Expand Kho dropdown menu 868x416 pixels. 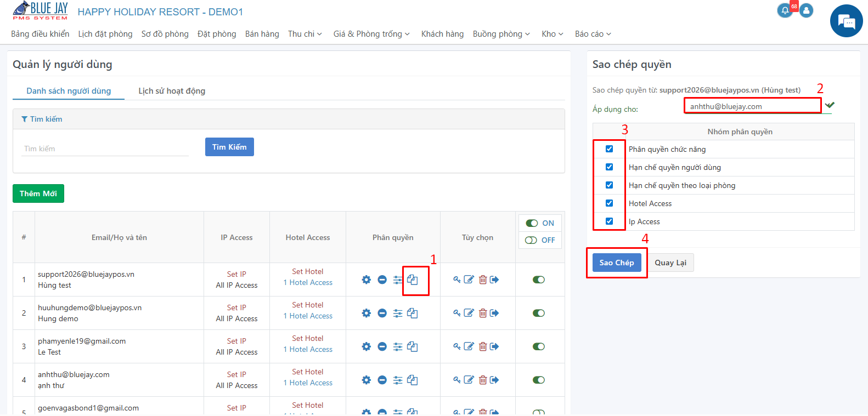click(x=553, y=34)
